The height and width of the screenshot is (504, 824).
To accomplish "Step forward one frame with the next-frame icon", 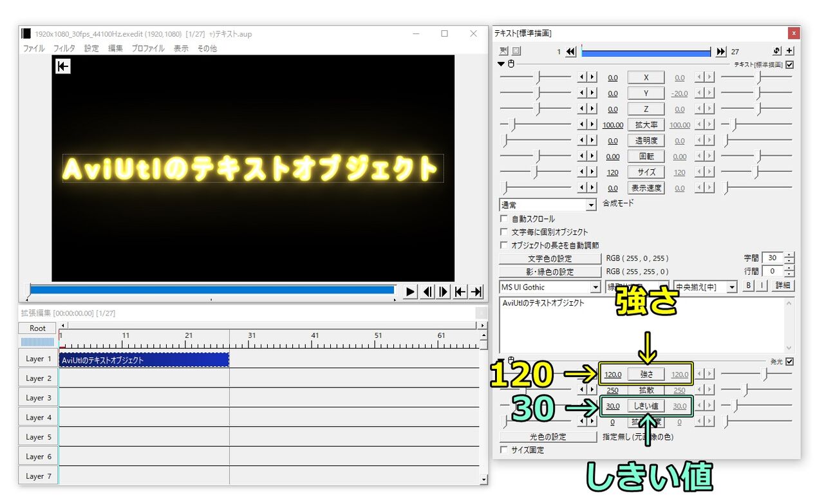I will click(443, 291).
